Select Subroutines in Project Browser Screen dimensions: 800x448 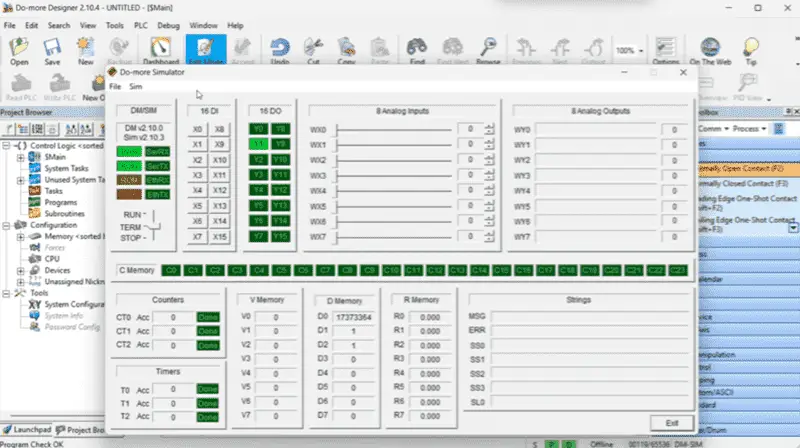64,214
